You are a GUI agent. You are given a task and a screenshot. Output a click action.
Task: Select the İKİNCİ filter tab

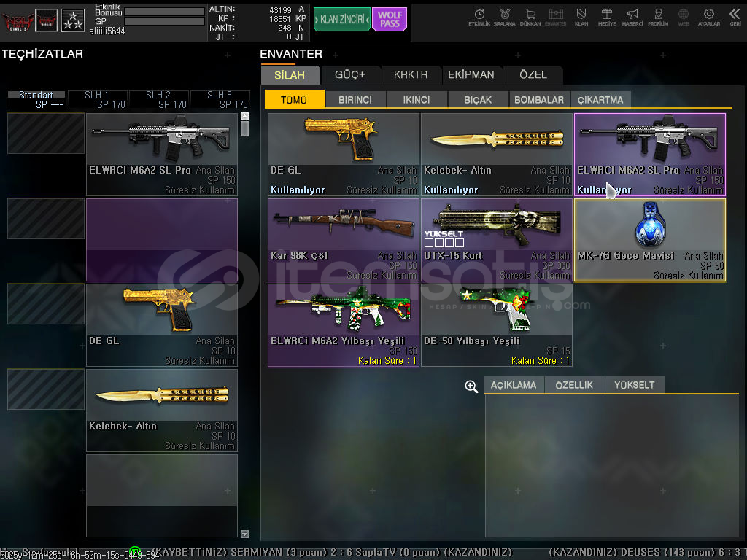[417, 99]
